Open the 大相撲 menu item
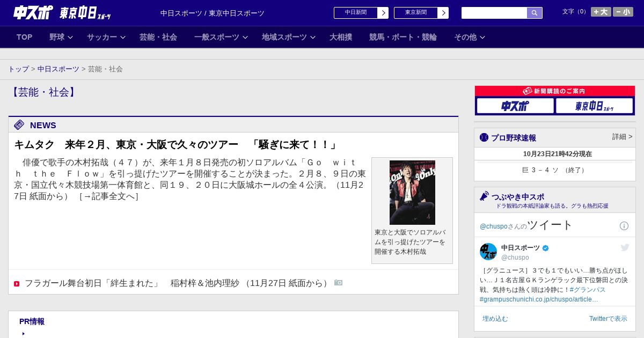 341,37
